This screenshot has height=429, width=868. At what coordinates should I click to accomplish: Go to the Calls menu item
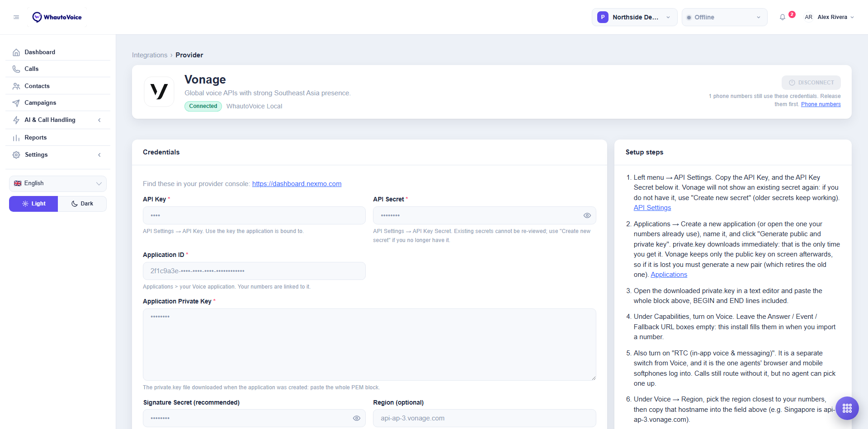tap(58, 69)
